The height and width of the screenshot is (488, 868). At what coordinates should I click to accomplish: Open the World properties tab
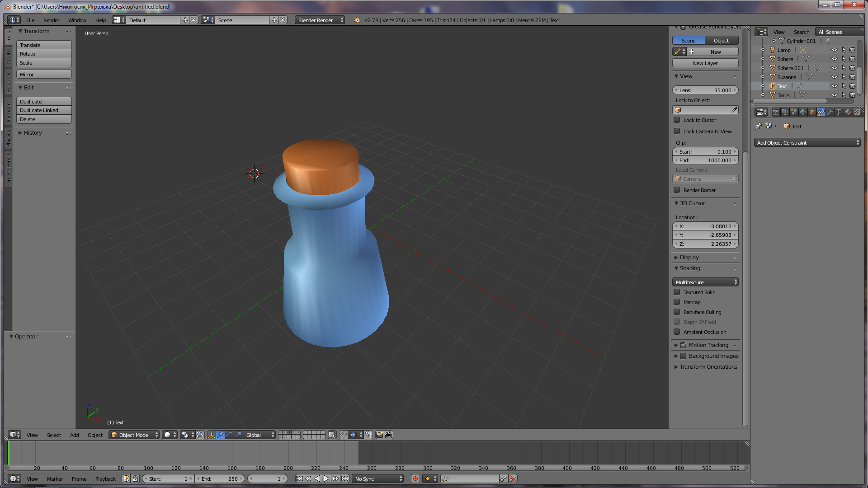[803, 112]
